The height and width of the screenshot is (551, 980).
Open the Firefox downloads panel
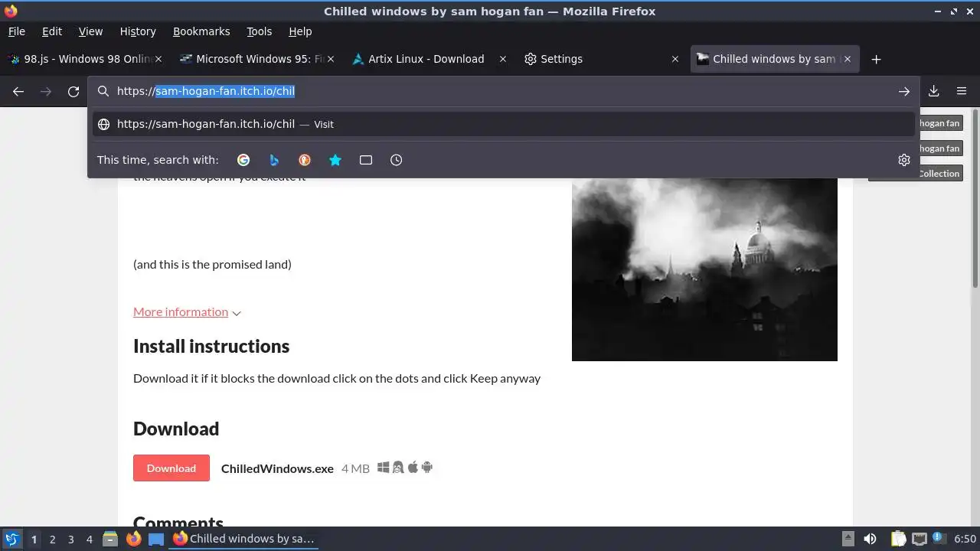click(934, 91)
